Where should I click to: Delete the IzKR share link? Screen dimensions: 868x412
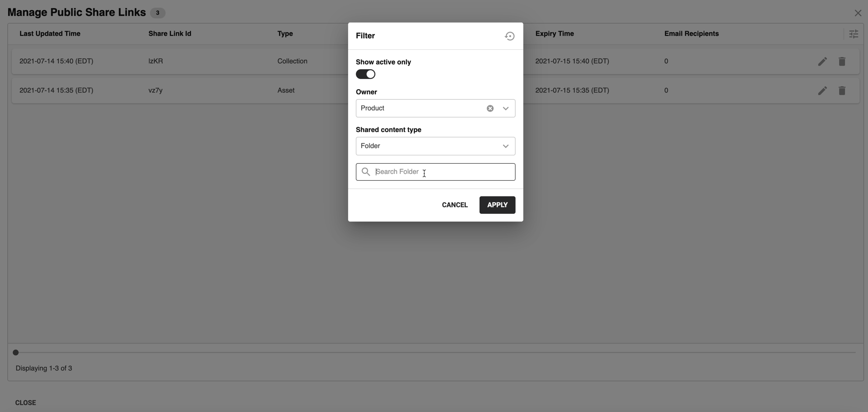(842, 61)
